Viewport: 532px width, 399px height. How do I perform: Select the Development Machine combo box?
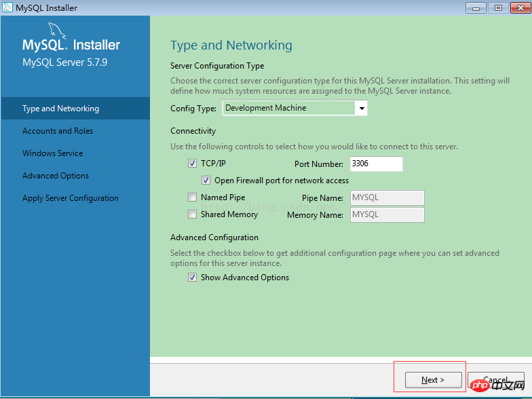(x=294, y=109)
